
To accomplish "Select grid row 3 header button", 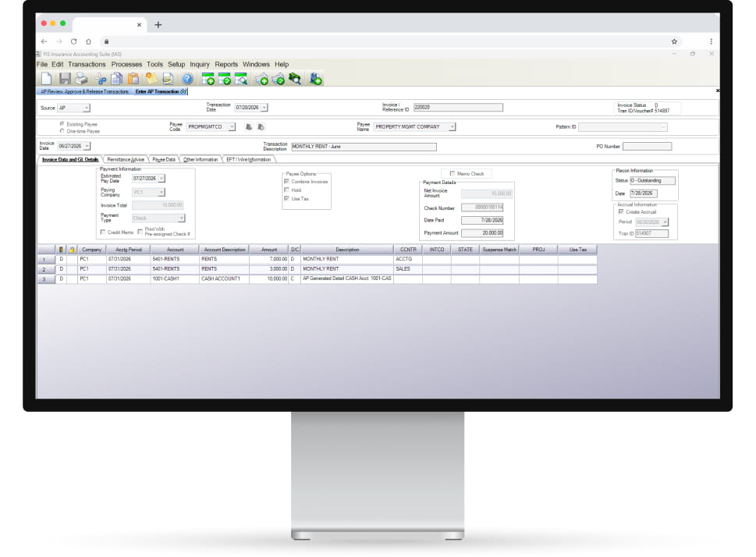I will 46,278.
